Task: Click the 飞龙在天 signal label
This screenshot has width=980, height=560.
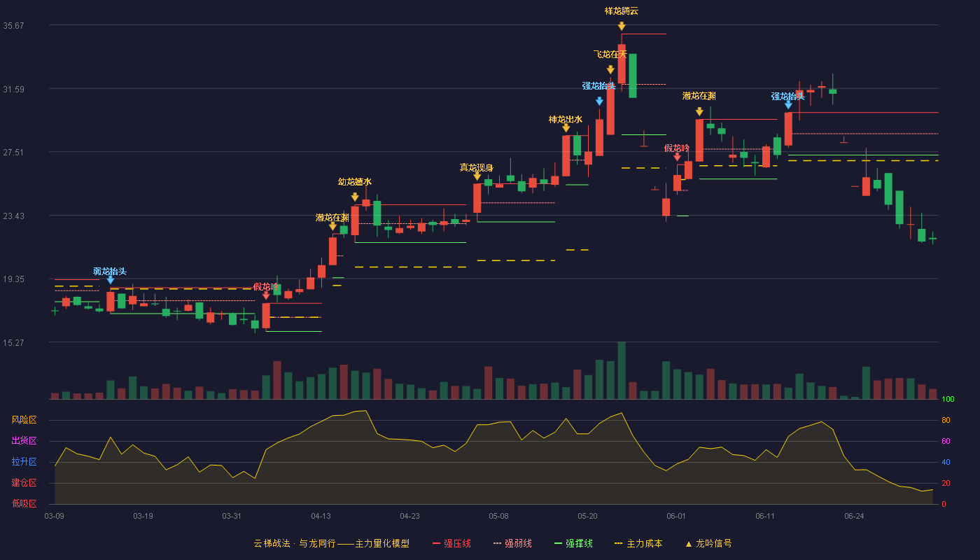Action: click(x=610, y=54)
